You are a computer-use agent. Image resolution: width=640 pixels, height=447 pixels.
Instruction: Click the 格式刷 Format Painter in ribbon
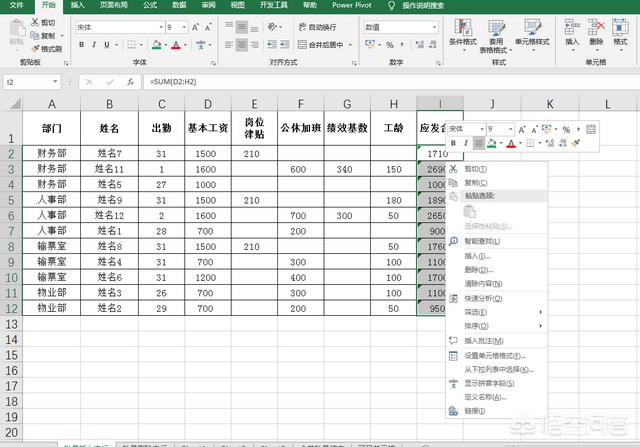tap(46, 47)
